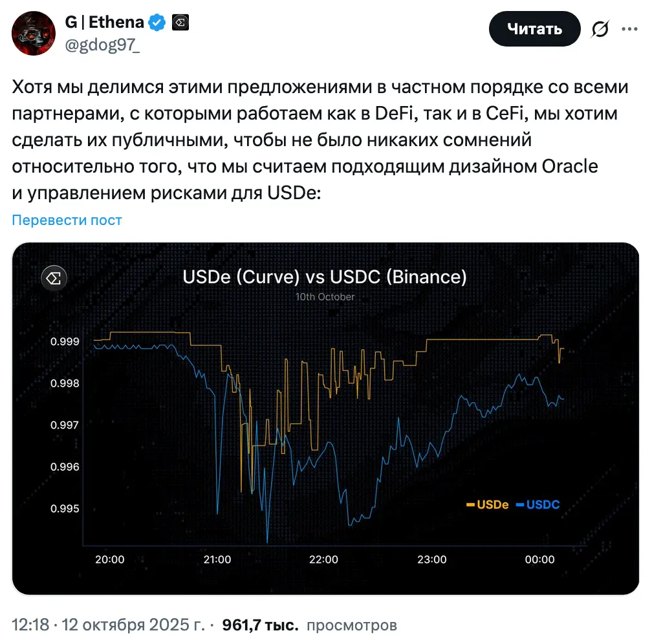This screenshot has height=644, width=652.
Task: Click the USDe (Curve) vs USDC (Binance) title
Action: tap(325, 277)
